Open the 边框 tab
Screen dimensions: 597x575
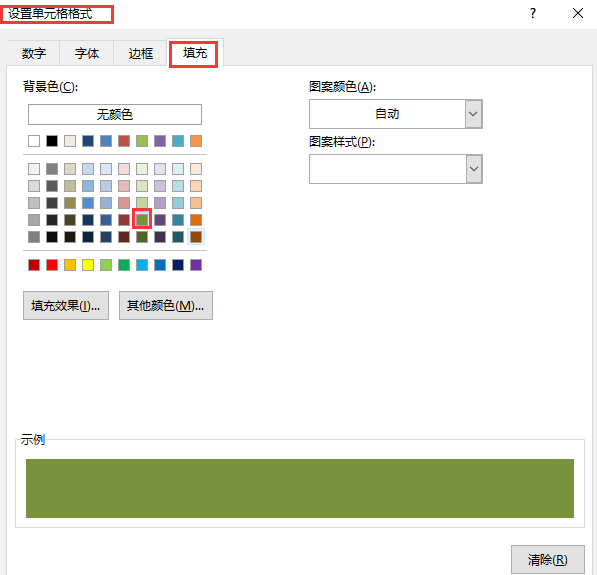tap(140, 53)
